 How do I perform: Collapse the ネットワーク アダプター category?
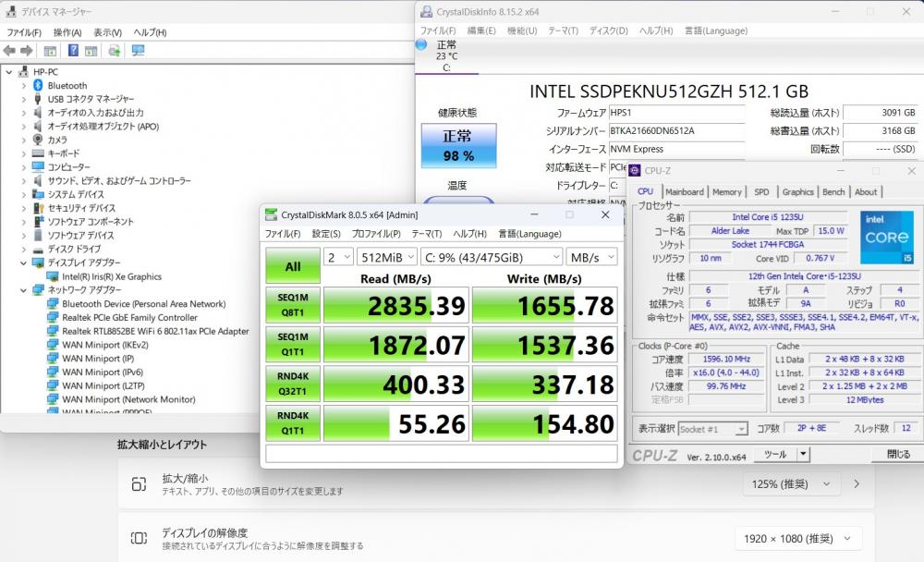click(24, 290)
